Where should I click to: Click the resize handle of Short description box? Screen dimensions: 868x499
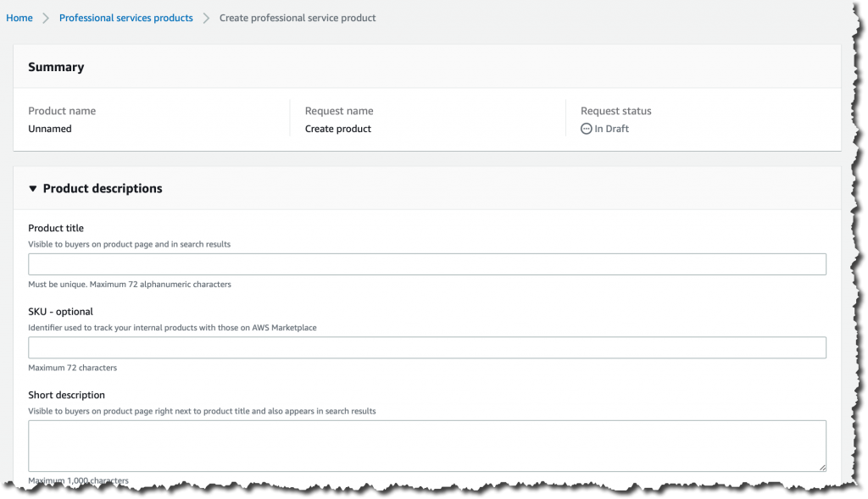[x=822, y=468]
